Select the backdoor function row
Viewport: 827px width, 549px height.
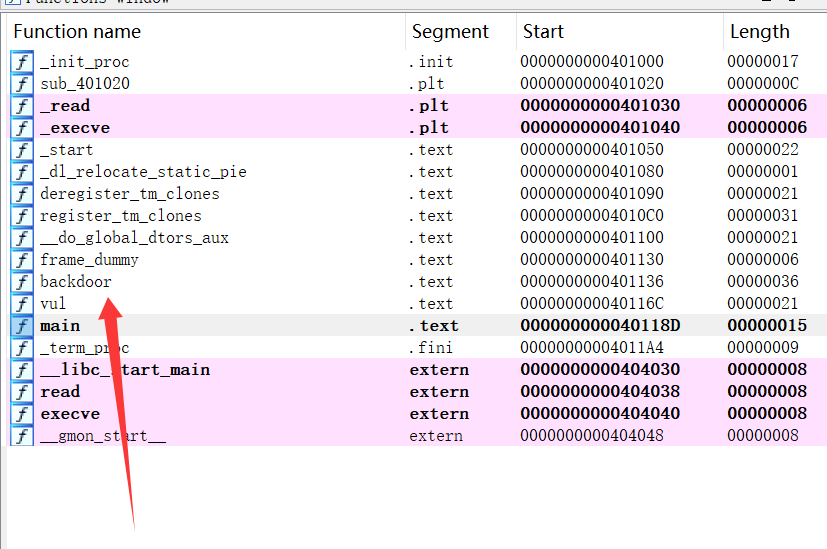pos(76,282)
